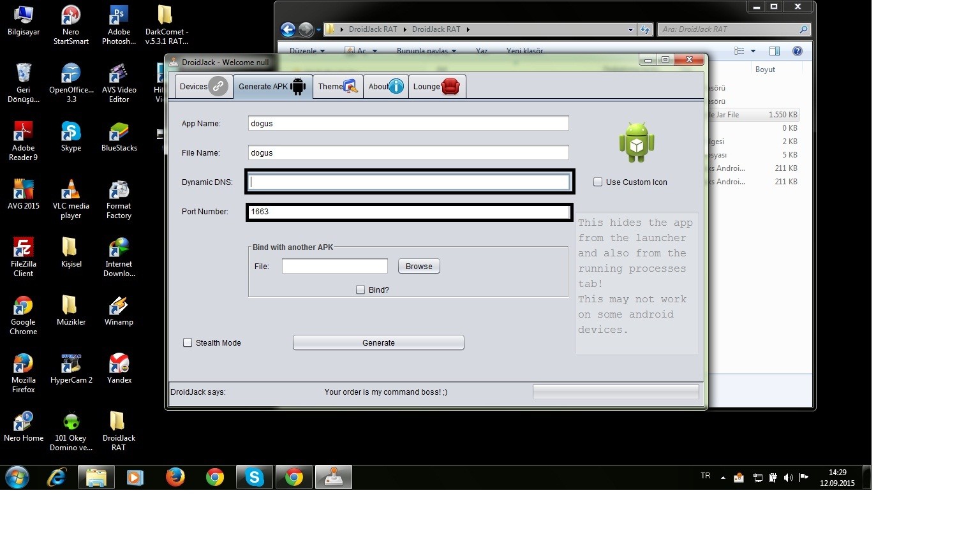Select the Jar File row sized 1.550 KB
The width and height of the screenshot is (980, 551).
[x=753, y=115]
